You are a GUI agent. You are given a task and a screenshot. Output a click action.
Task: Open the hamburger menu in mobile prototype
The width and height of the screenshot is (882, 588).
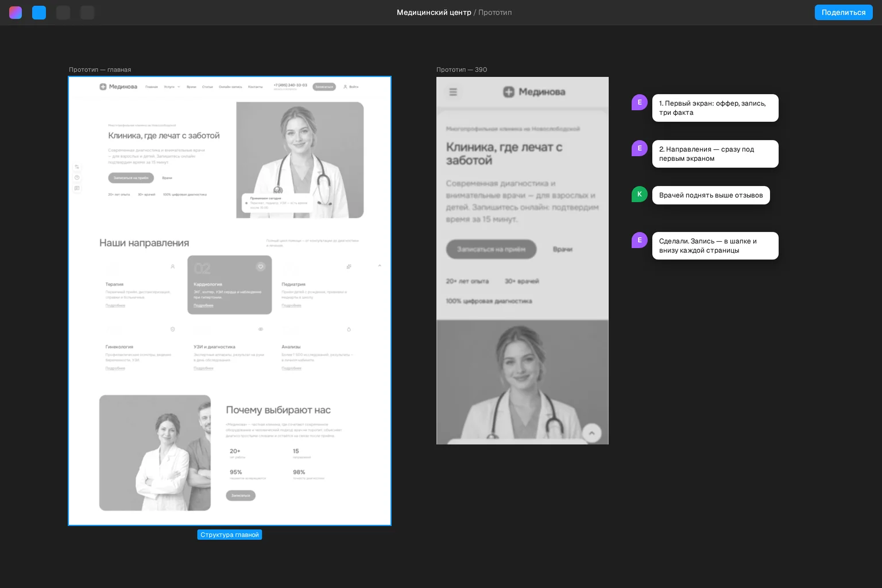point(453,92)
